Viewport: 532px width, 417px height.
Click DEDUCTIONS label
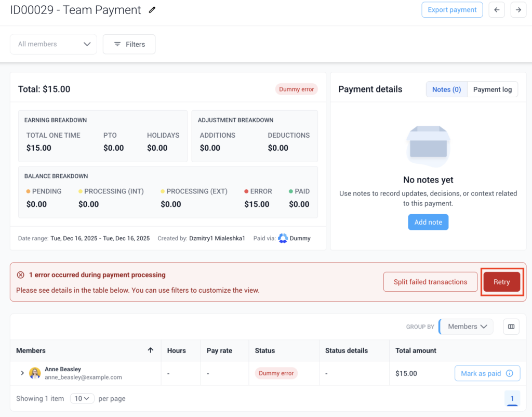pyautogui.click(x=289, y=135)
